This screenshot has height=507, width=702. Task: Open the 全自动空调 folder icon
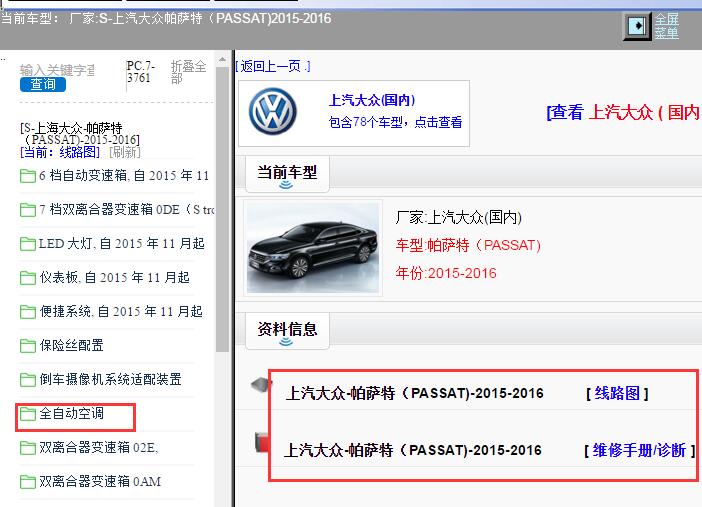(28, 414)
